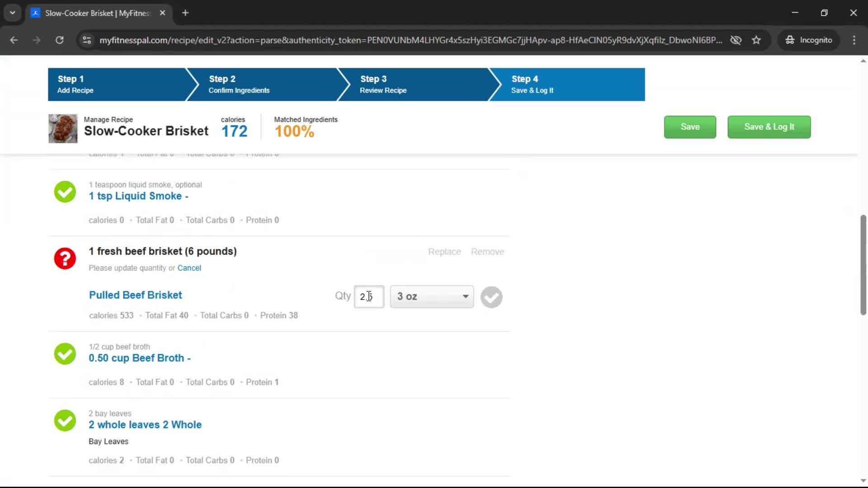Click the bay leaves green checkmark icon
Viewport: 868px width, 488px height.
(65, 420)
